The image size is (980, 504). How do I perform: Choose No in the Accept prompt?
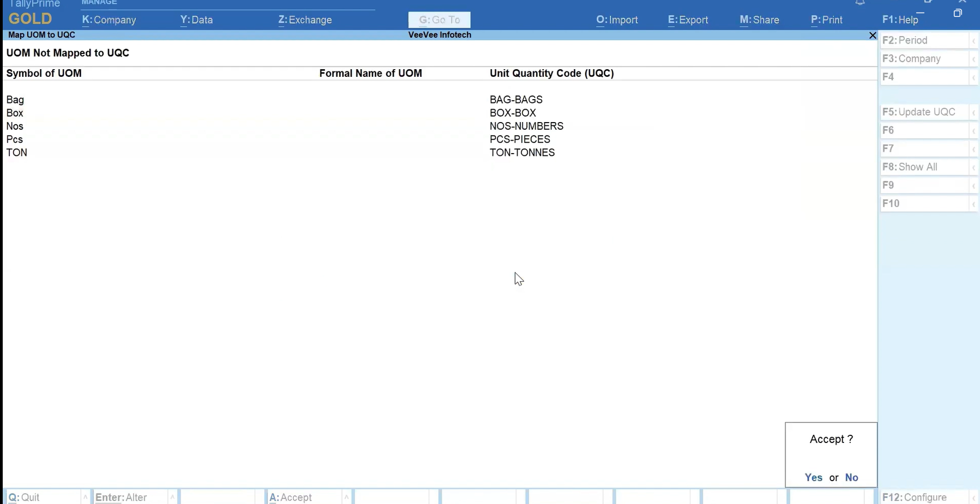click(851, 477)
